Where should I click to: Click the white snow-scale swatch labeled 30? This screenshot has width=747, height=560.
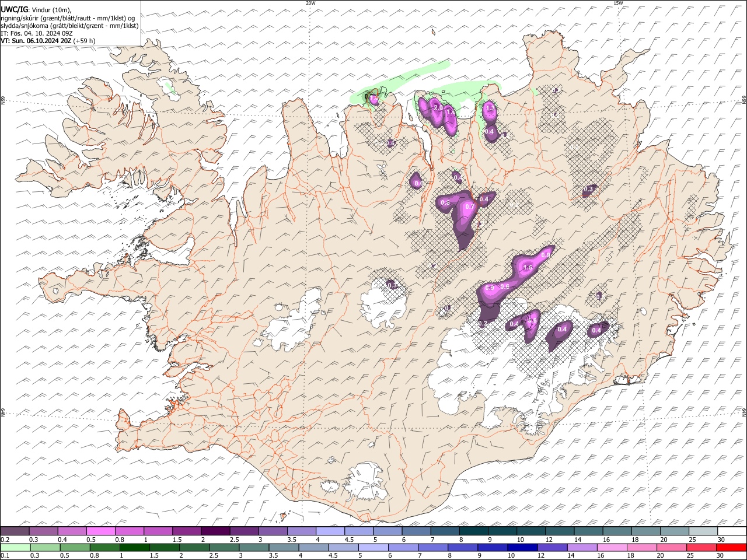click(x=732, y=531)
